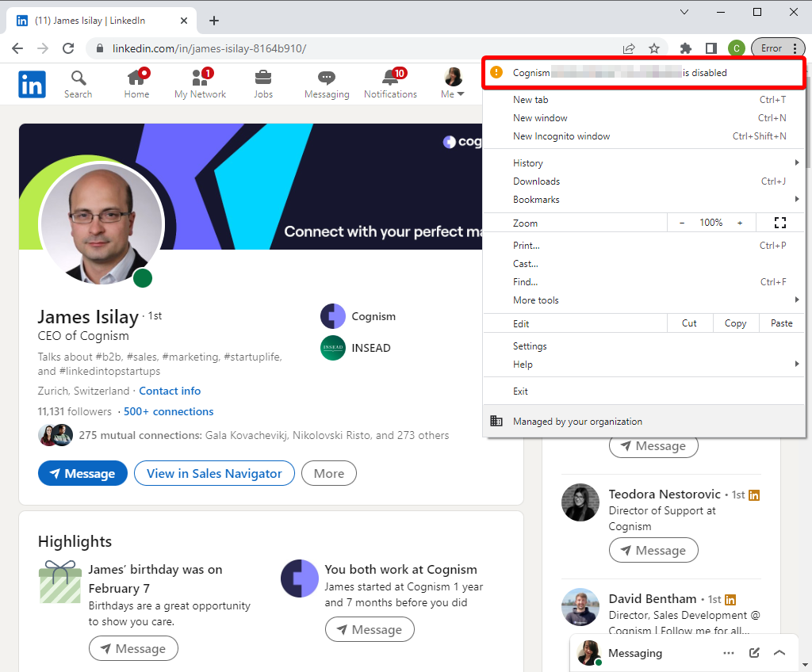Increase zoom with the plus button

740,223
